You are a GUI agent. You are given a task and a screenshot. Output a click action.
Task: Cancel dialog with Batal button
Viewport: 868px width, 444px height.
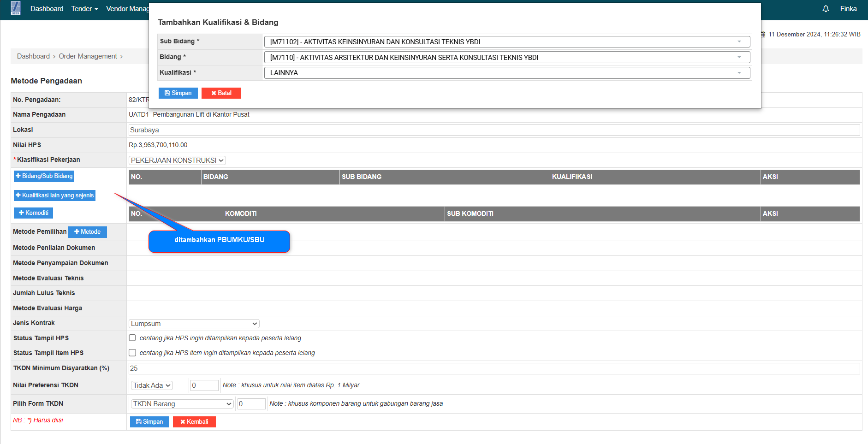pyautogui.click(x=221, y=93)
